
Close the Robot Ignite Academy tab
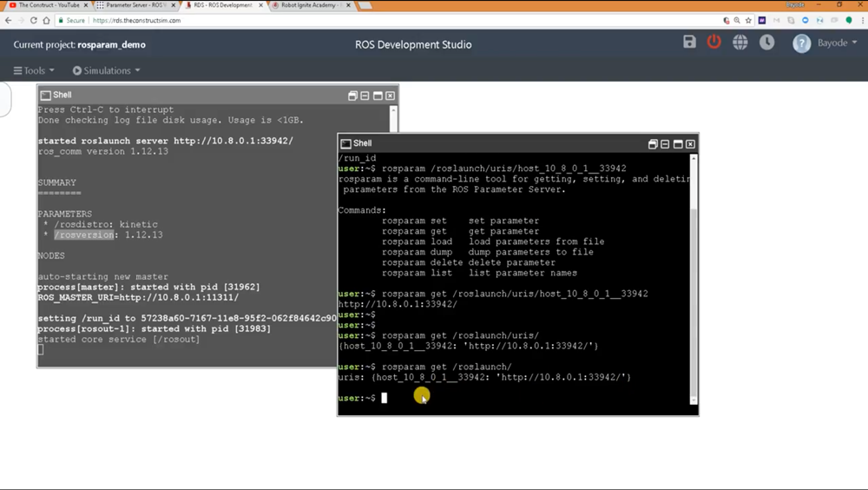coord(348,5)
